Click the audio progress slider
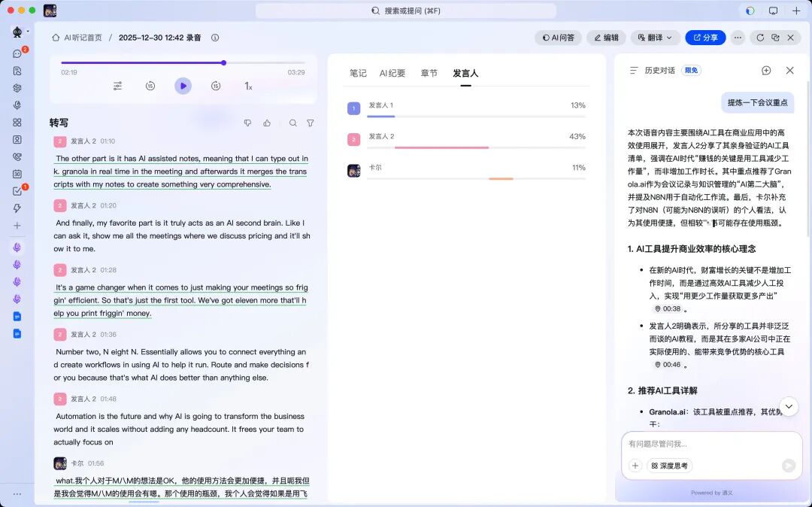This screenshot has width=812, height=507. pos(223,63)
